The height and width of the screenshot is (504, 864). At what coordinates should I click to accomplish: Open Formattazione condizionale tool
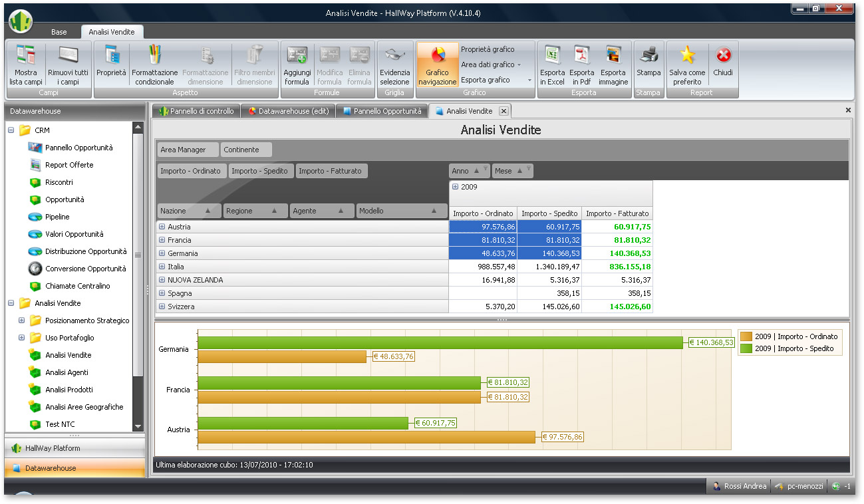154,56
